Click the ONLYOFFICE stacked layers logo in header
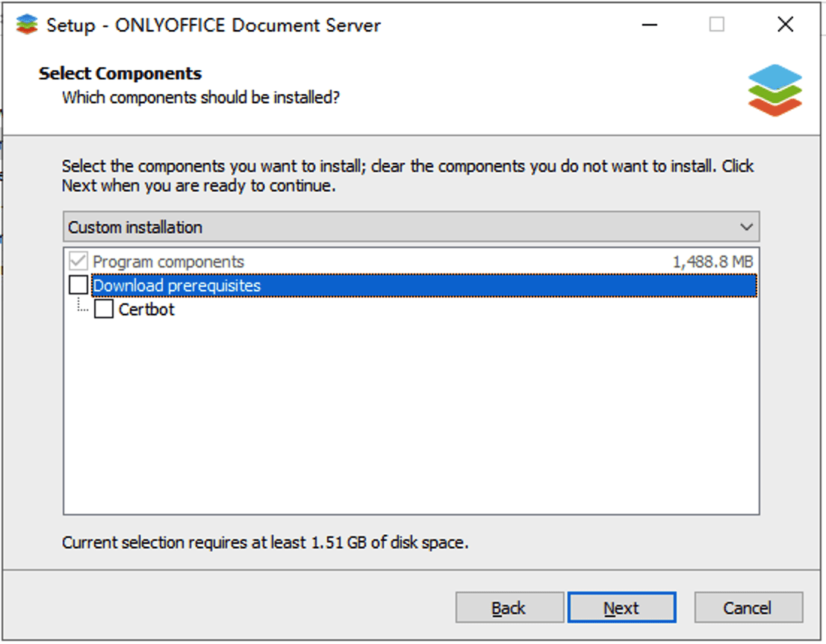The width and height of the screenshot is (826, 644). pos(774,90)
